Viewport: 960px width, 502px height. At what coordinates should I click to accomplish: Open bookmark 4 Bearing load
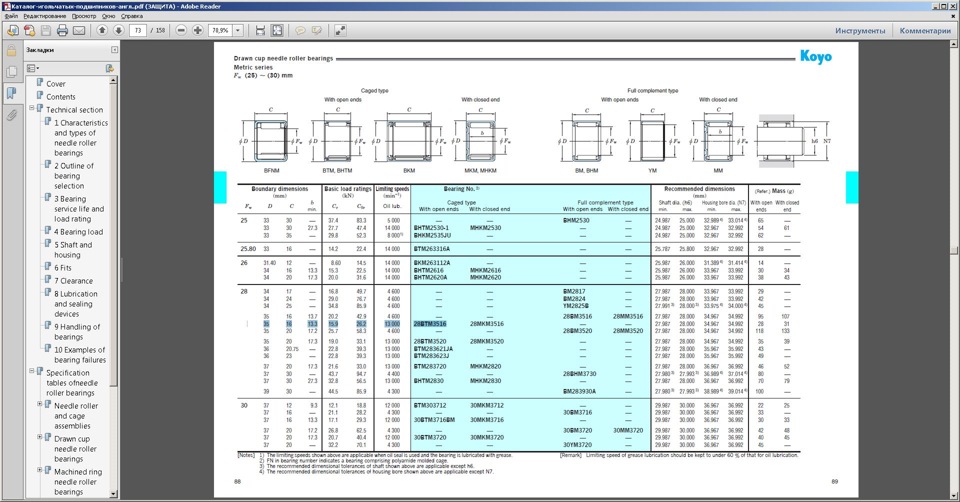[x=78, y=232]
